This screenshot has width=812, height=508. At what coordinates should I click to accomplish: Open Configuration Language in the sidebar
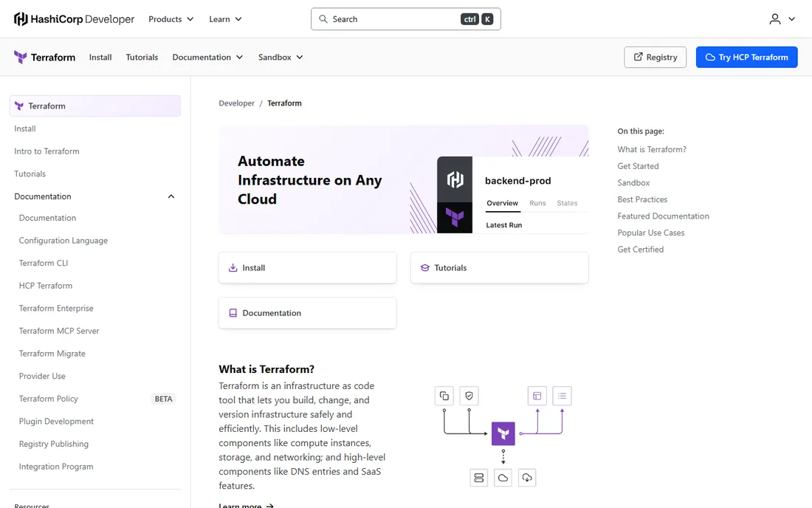pyautogui.click(x=63, y=240)
